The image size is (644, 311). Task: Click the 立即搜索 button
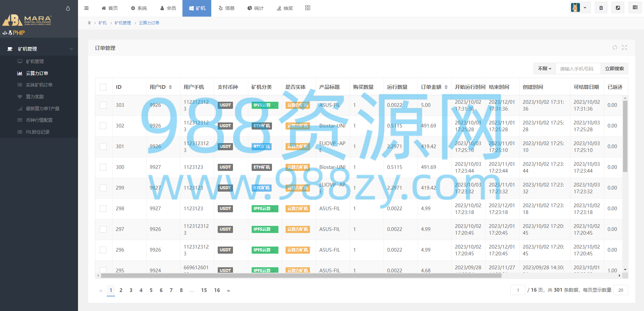pos(614,69)
